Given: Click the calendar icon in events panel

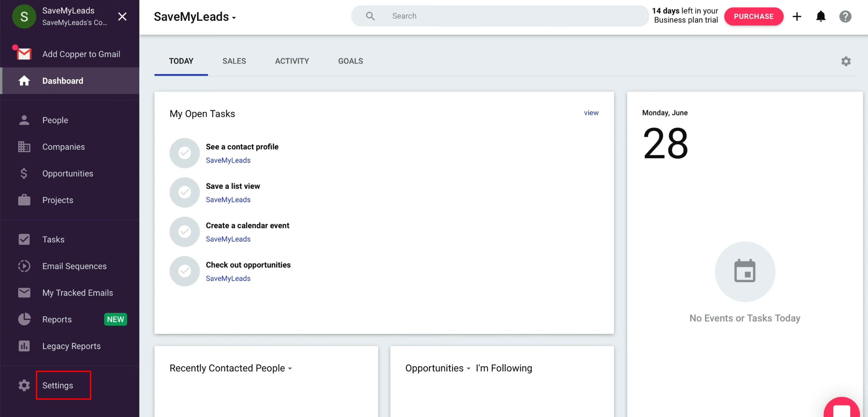Looking at the screenshot, I should coord(745,272).
